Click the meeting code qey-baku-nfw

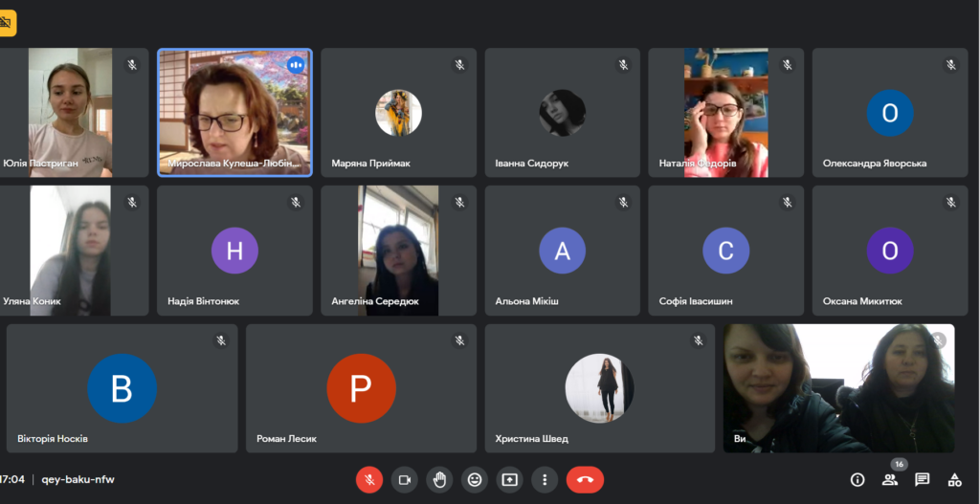pyautogui.click(x=78, y=480)
